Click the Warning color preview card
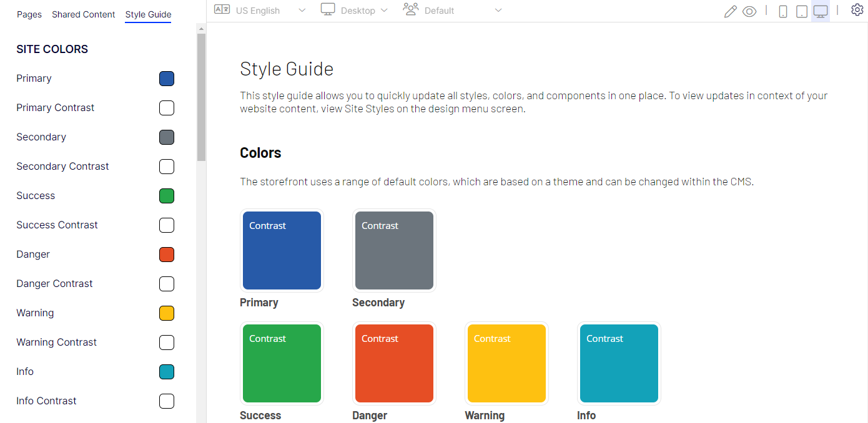This screenshot has width=868, height=423. coord(506,363)
